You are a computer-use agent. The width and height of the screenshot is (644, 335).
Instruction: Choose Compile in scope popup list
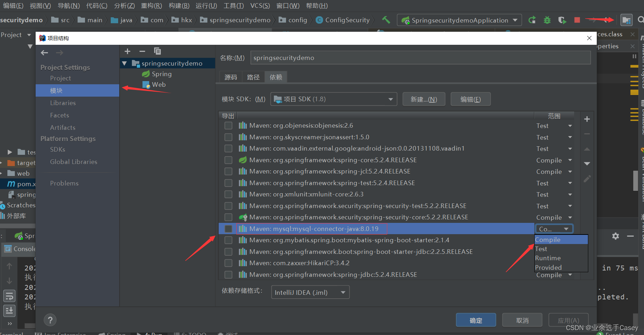tap(561, 240)
